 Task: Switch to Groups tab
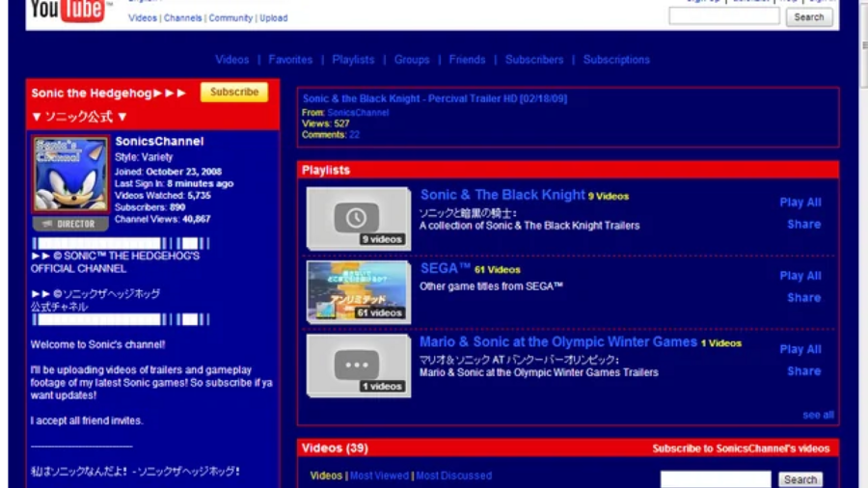tap(412, 60)
